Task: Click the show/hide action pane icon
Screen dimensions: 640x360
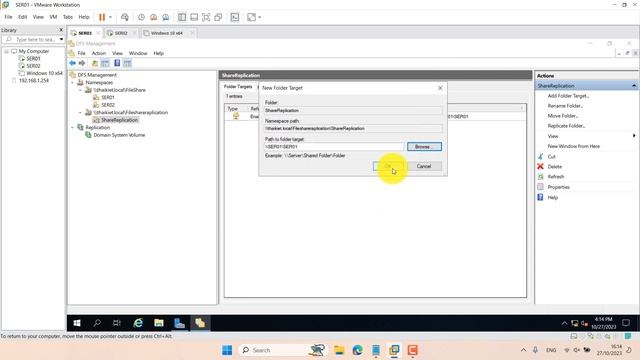Action: 127,63
